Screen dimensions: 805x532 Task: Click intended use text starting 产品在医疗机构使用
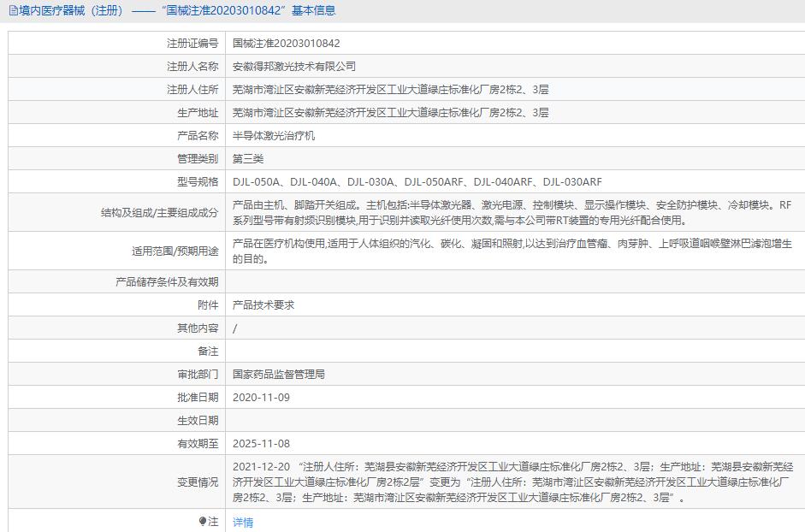pyautogui.click(x=512, y=251)
